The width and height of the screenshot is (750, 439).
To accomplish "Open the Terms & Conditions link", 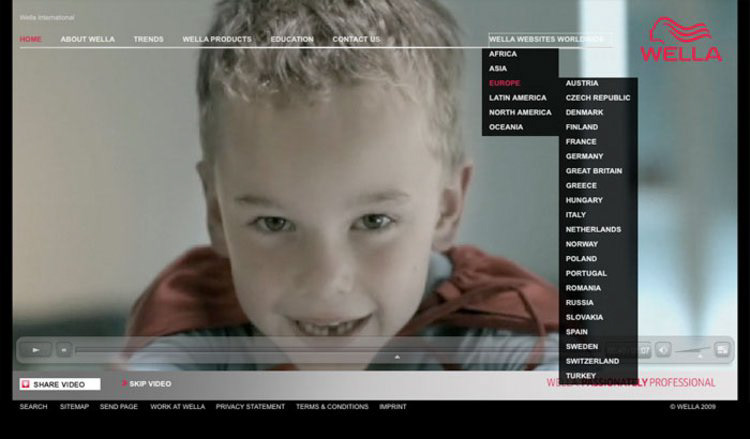I will pos(332,406).
